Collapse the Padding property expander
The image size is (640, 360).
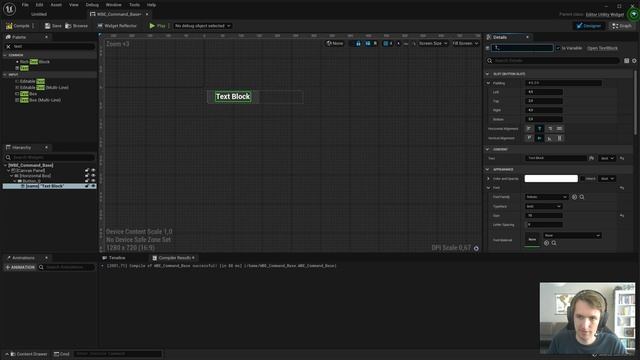(488, 83)
